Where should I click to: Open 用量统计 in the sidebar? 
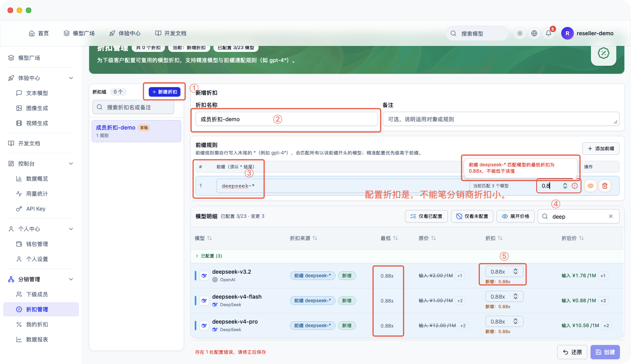41,194
